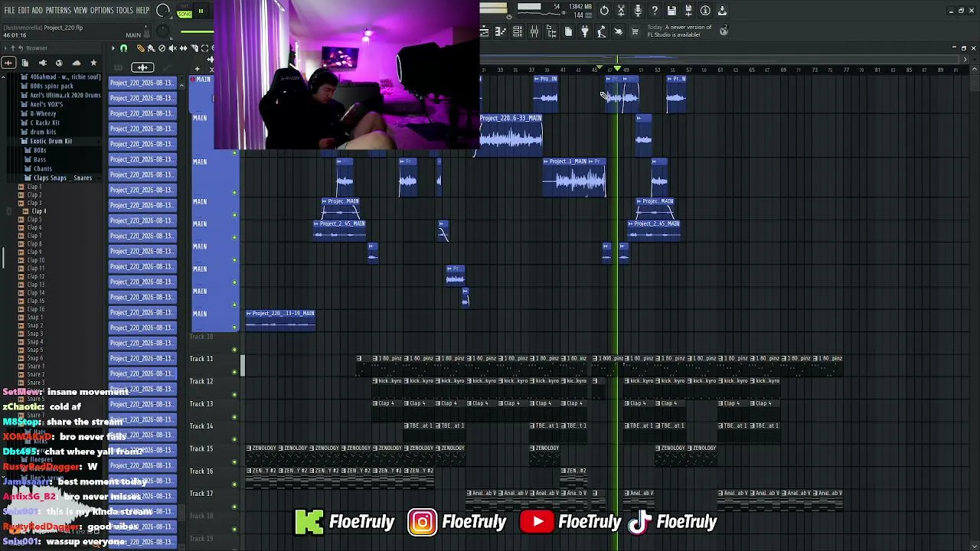This screenshot has height=551, width=980.
Task: Save project with the floppy disk icon
Action: tap(671, 11)
